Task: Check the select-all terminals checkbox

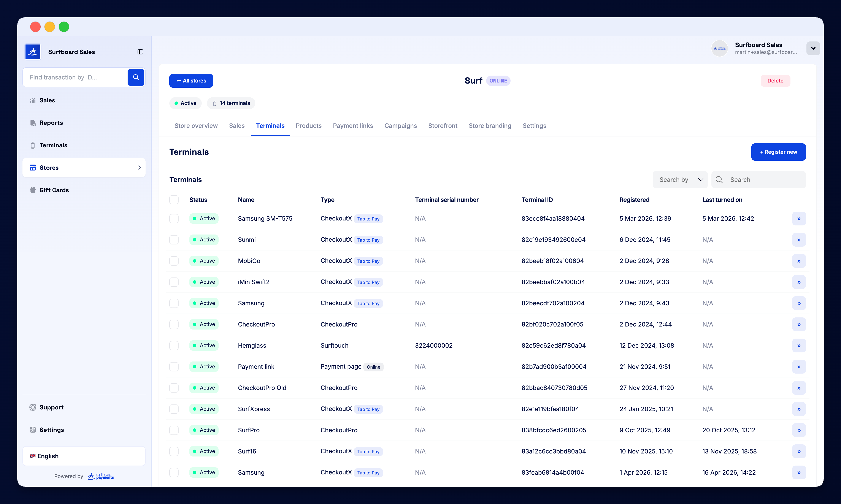Action: coord(174,200)
